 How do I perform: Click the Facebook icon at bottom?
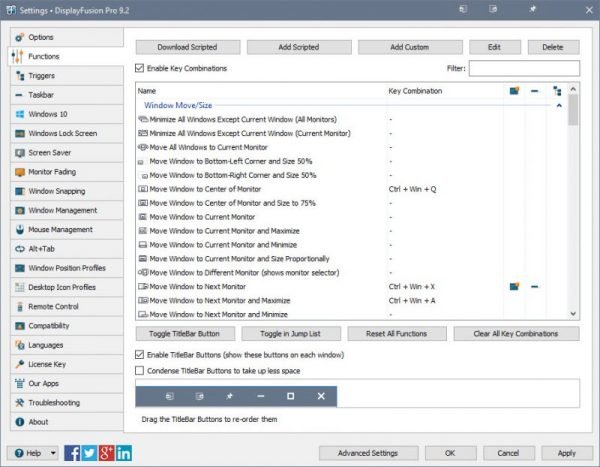tap(72, 453)
